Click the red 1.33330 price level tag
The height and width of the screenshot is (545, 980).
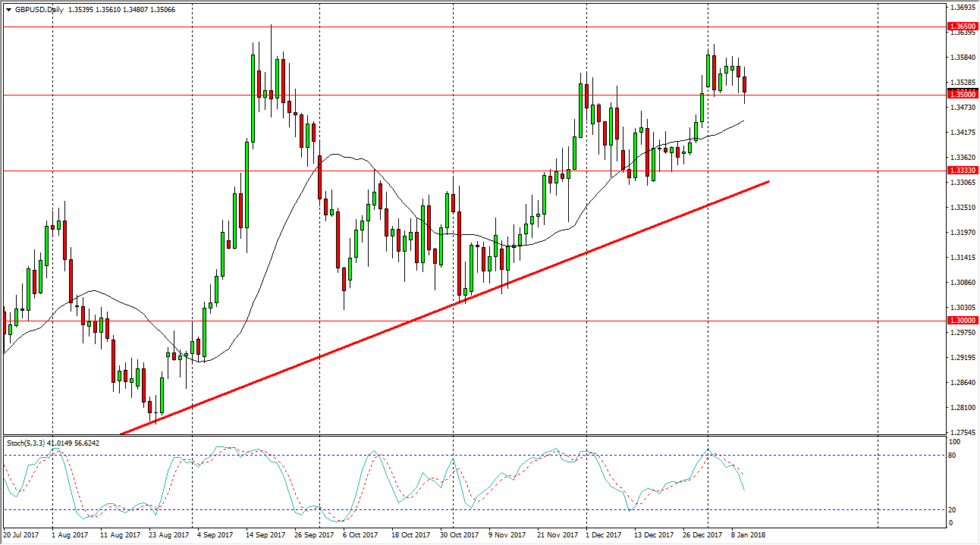[964, 171]
